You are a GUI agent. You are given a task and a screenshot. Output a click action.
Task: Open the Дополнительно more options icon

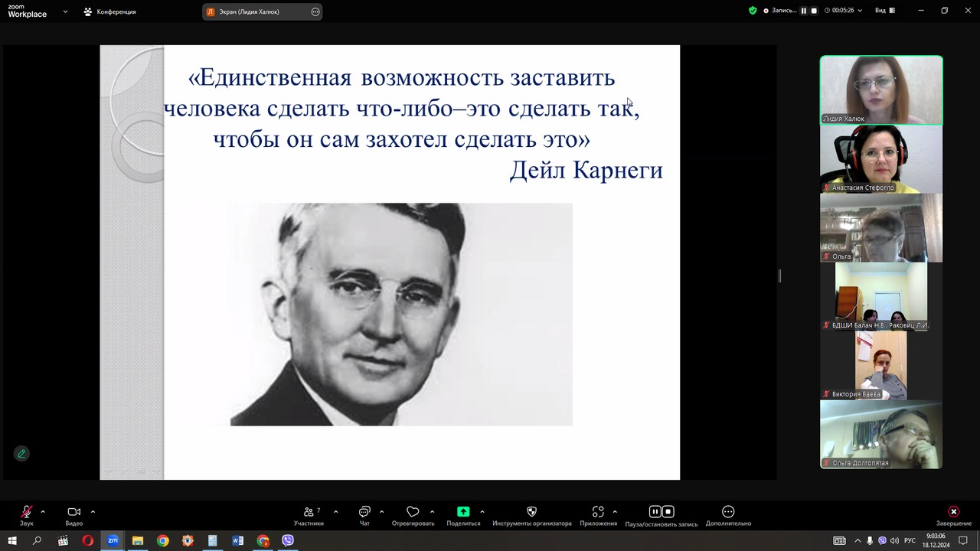point(728,512)
